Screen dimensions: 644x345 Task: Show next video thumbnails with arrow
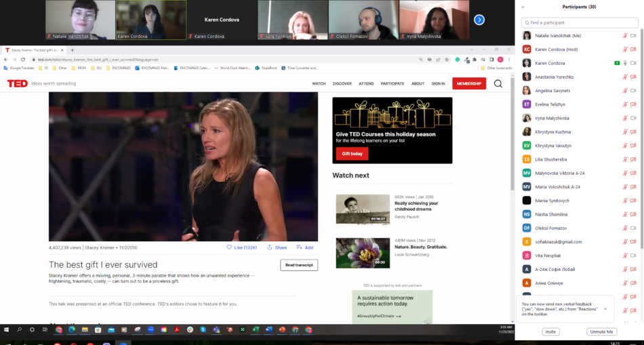pos(479,20)
